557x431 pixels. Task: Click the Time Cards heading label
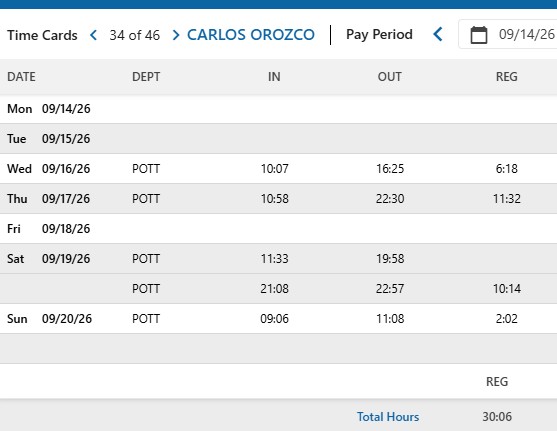tap(42, 35)
